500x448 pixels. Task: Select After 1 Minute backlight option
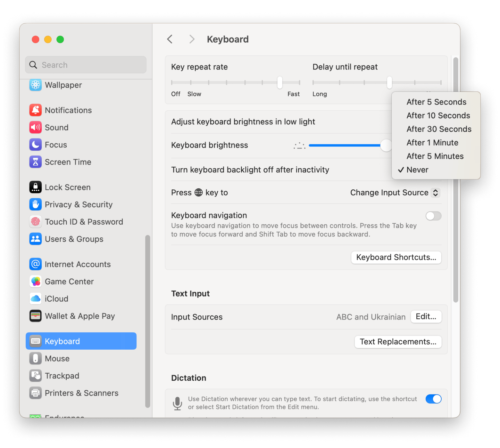click(x=432, y=143)
